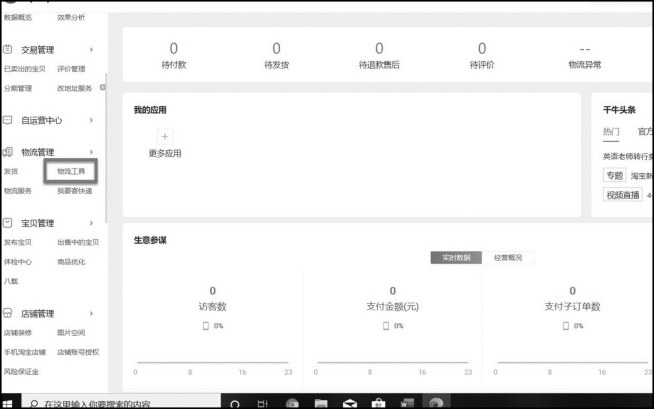Click the 自运营中心 chat-bubble icon

(8, 120)
